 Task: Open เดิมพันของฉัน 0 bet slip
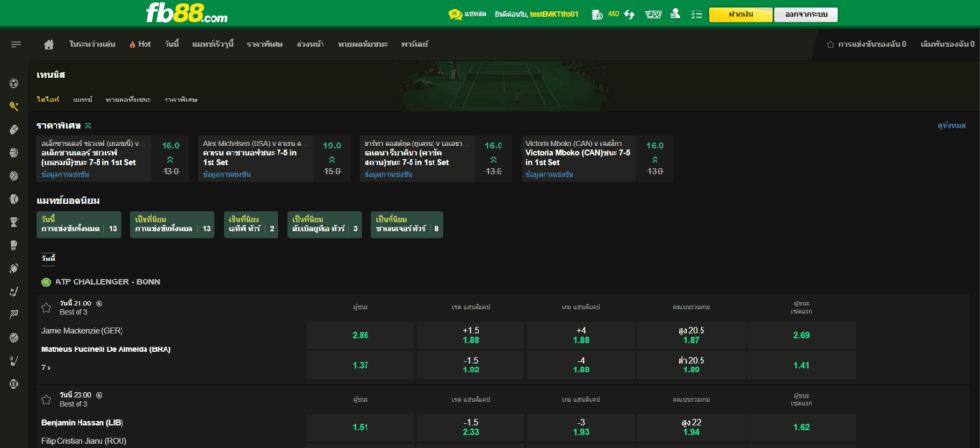coord(947,44)
